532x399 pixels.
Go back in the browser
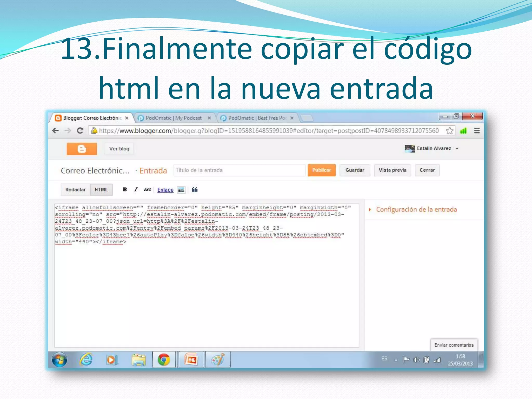(x=56, y=131)
